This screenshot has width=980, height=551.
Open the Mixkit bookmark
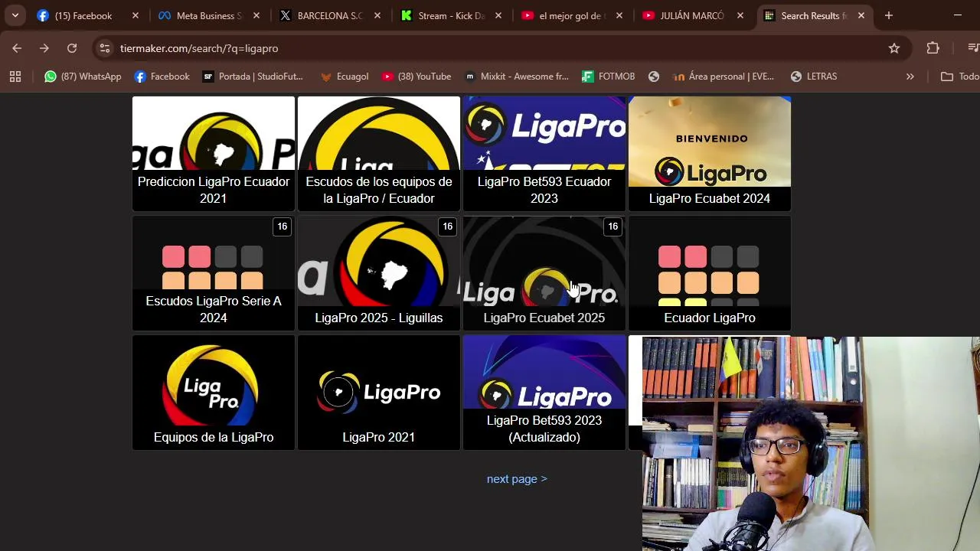(x=517, y=77)
